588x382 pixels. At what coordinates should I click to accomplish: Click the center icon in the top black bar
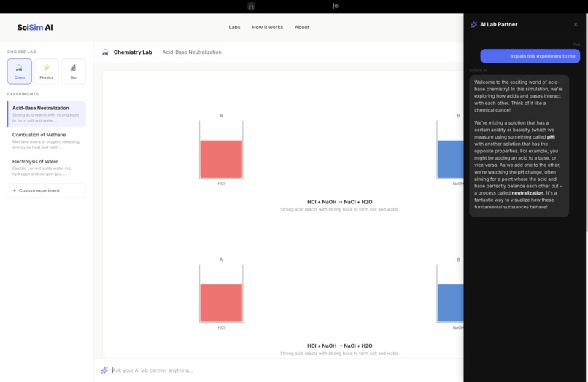tap(251, 6)
